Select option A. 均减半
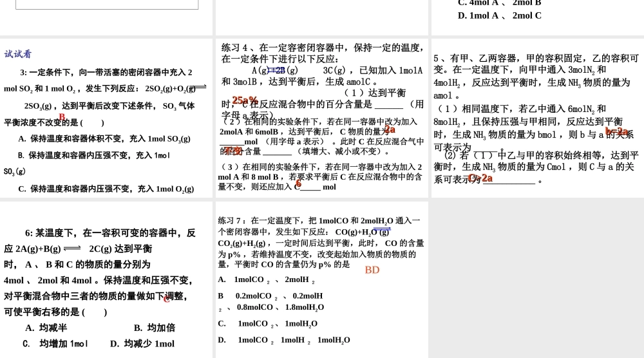 pos(46,328)
